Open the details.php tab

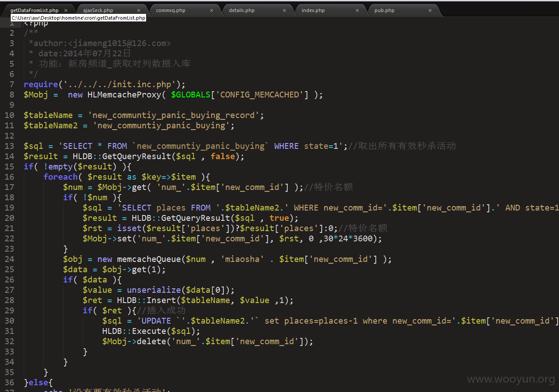242,10
